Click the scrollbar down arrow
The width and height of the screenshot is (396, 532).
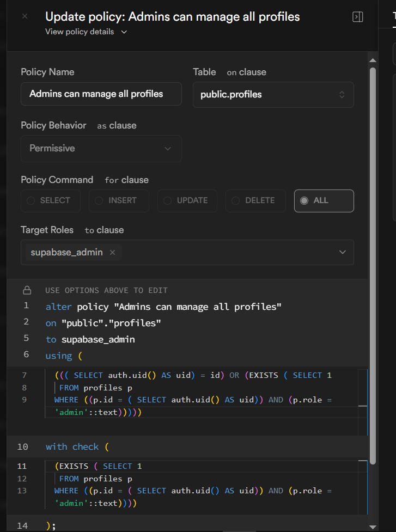click(x=373, y=527)
